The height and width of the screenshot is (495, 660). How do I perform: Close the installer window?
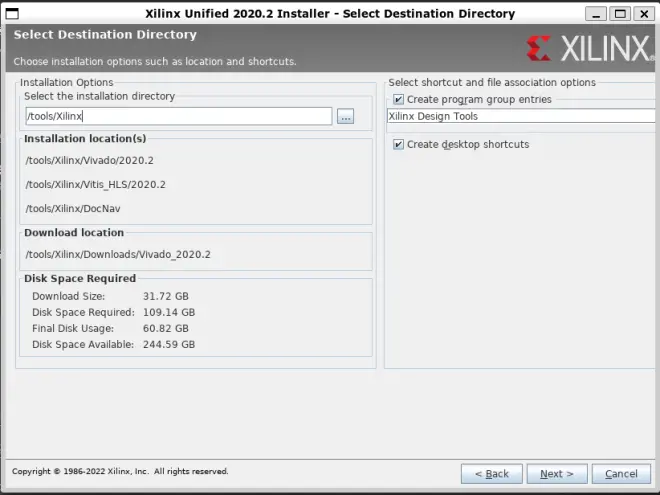(644, 14)
